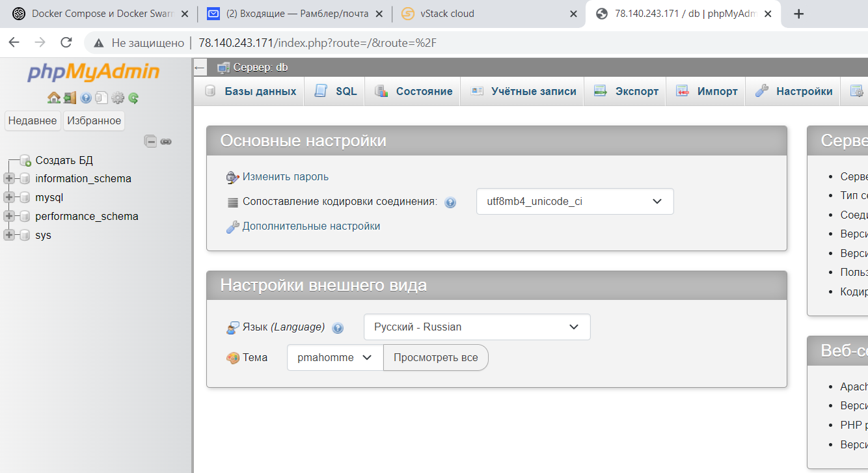Log out using the exit door icon

tap(70, 98)
